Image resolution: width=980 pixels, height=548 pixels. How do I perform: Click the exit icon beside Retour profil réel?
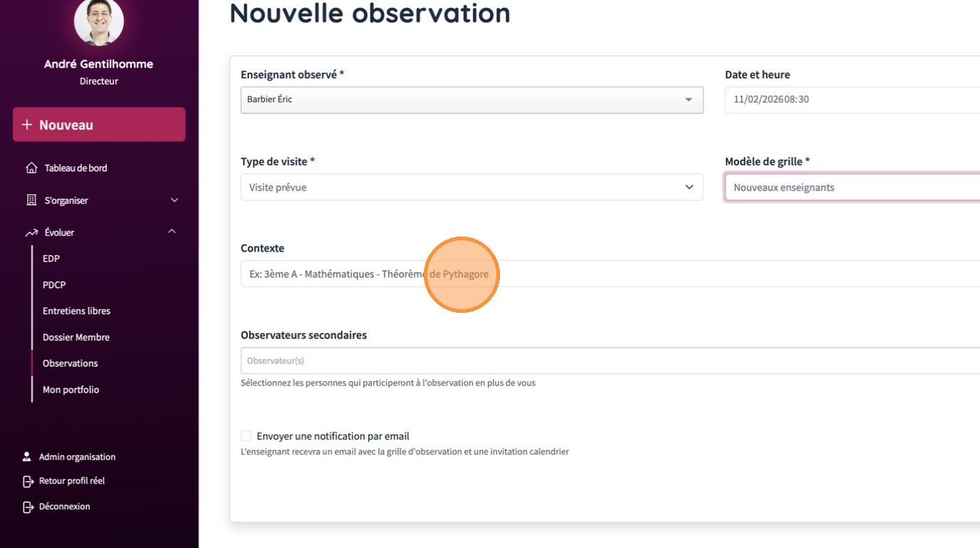[x=28, y=481]
